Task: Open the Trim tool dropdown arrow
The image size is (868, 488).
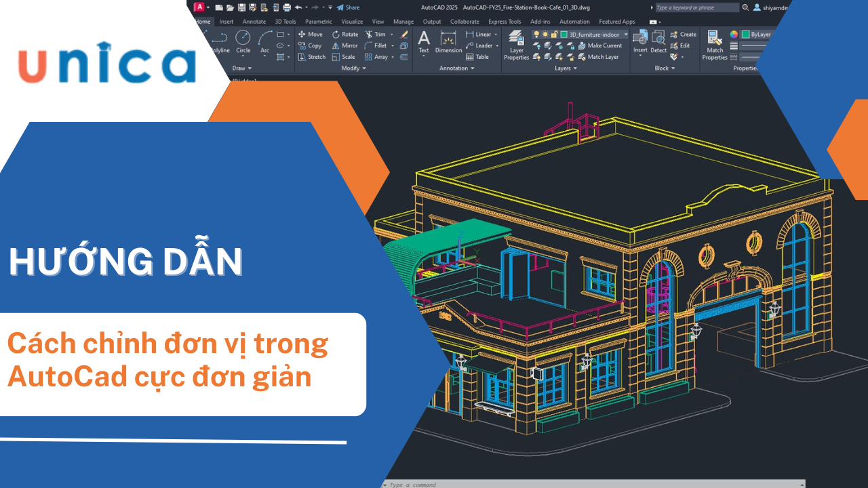Action: [x=391, y=34]
